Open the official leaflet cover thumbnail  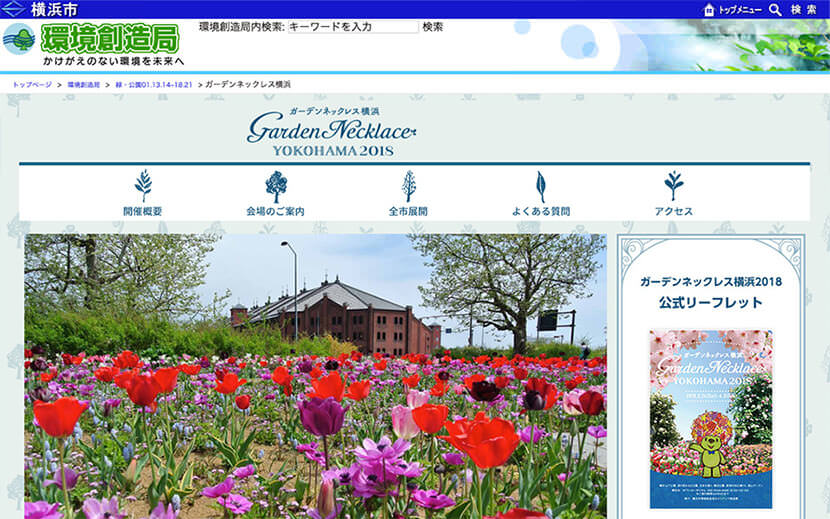tap(711, 419)
